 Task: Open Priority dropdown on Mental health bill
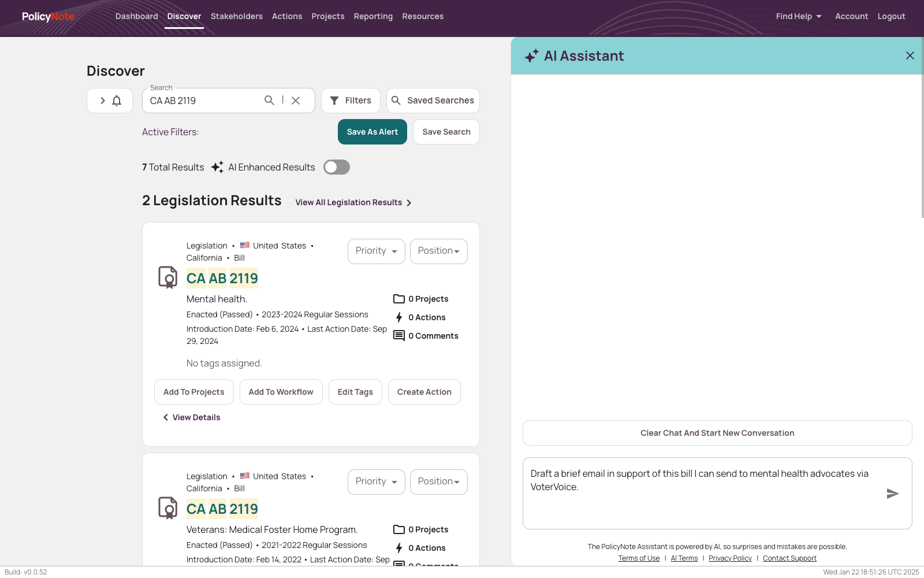[376, 251]
